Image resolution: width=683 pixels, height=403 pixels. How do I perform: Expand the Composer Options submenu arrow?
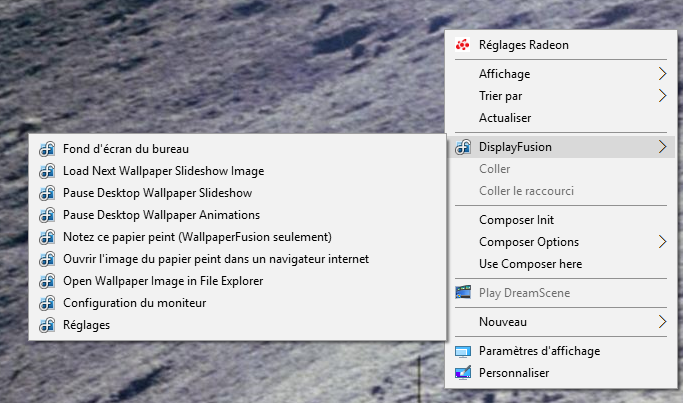[661, 242]
